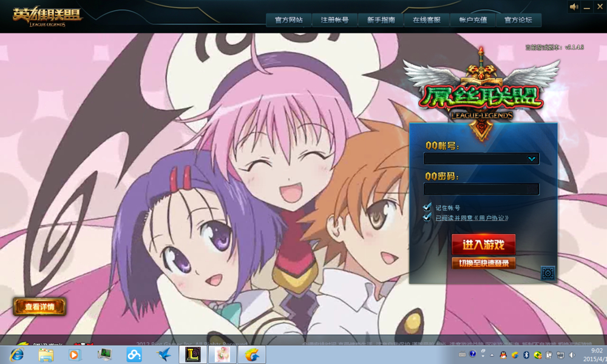Open the QQ penguin tray icon
This screenshot has height=364, width=607.
point(503,355)
